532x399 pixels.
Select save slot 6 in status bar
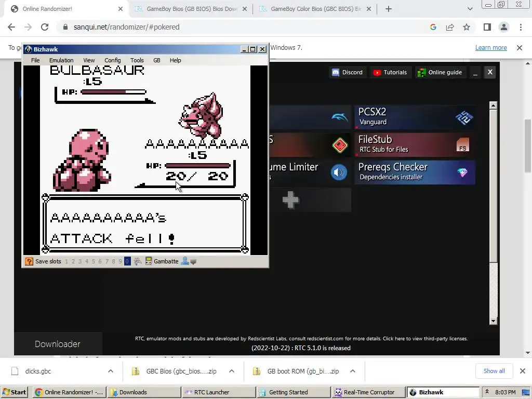coord(100,261)
